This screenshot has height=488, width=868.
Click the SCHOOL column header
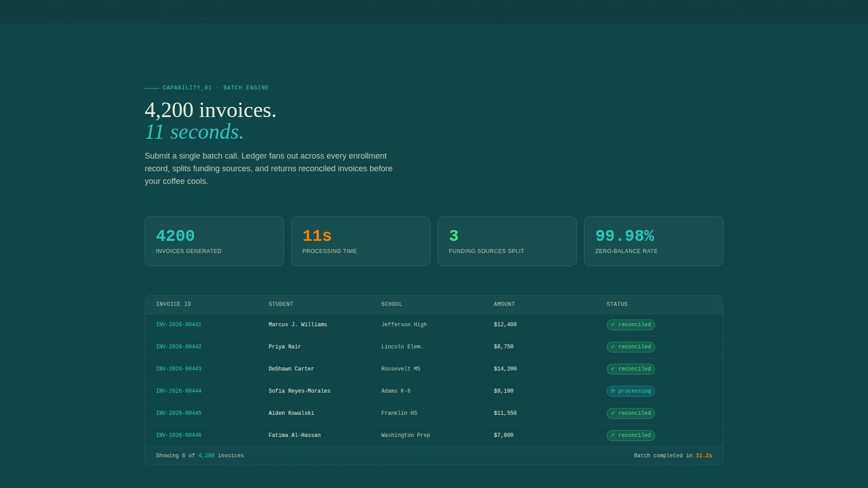pos(392,304)
